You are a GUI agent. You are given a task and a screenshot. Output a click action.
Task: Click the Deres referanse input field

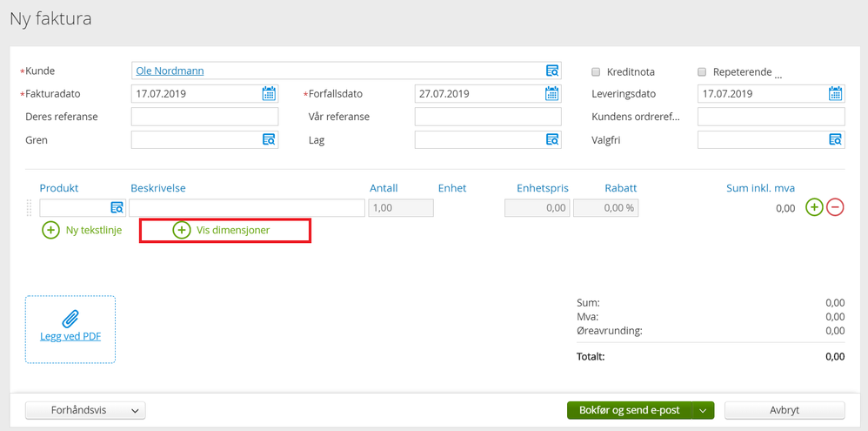click(204, 117)
